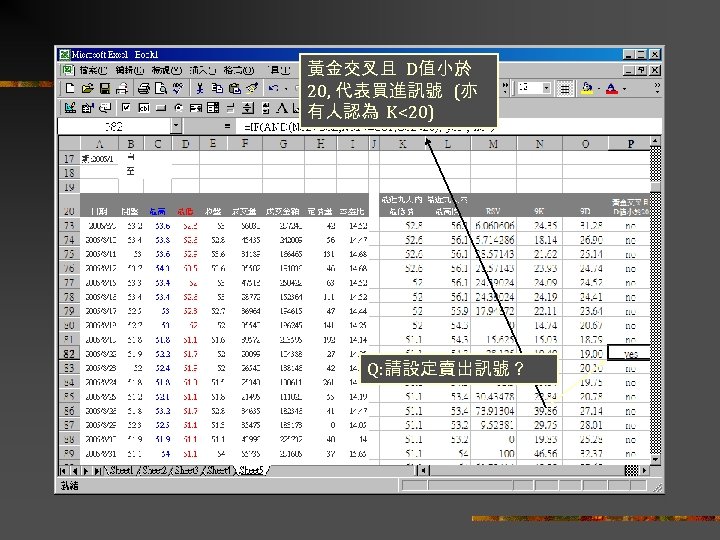The height and width of the screenshot is (540, 720).
Task: Open View Code for controls
Action: pos(105,108)
